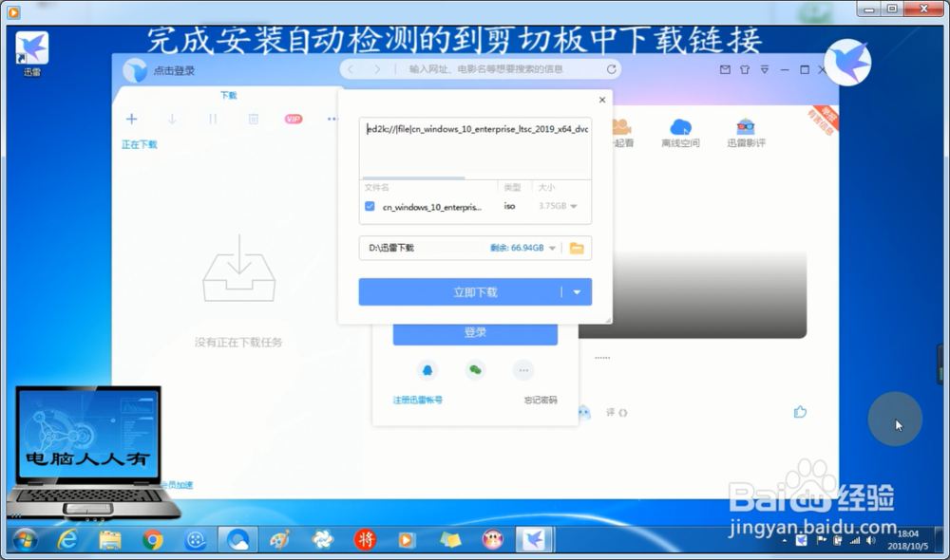Click the delete trash icon

pyautogui.click(x=254, y=120)
